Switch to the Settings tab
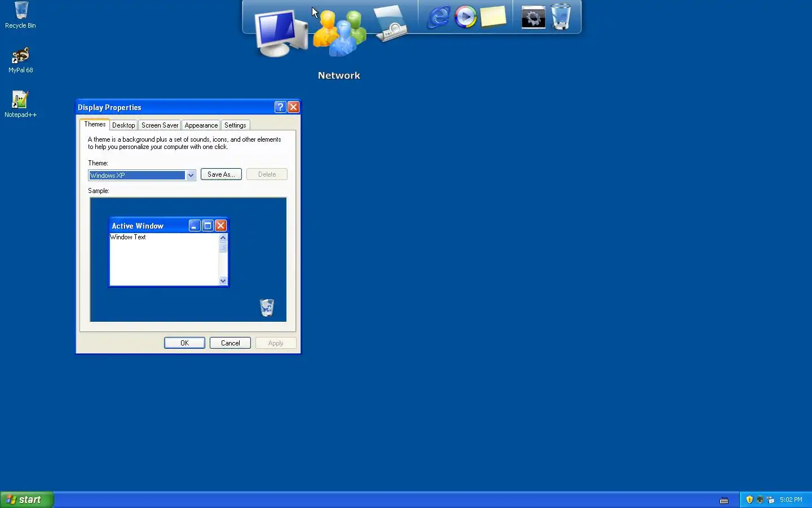 [x=235, y=125]
